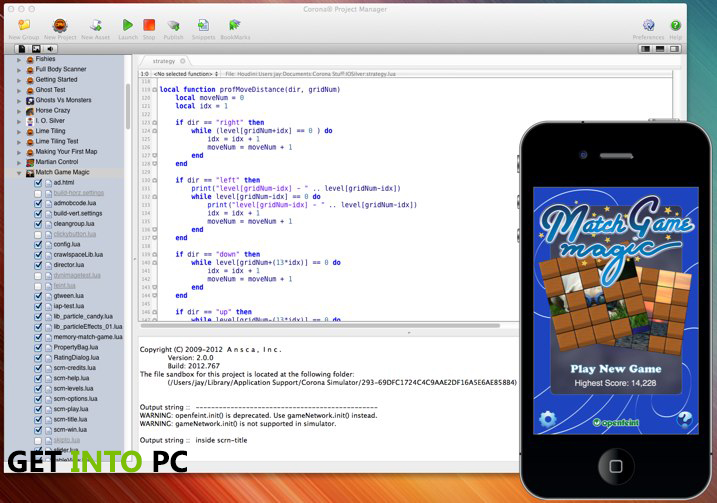Tap the openfeint logo in simulator
This screenshot has height=503, width=717.
[x=616, y=423]
